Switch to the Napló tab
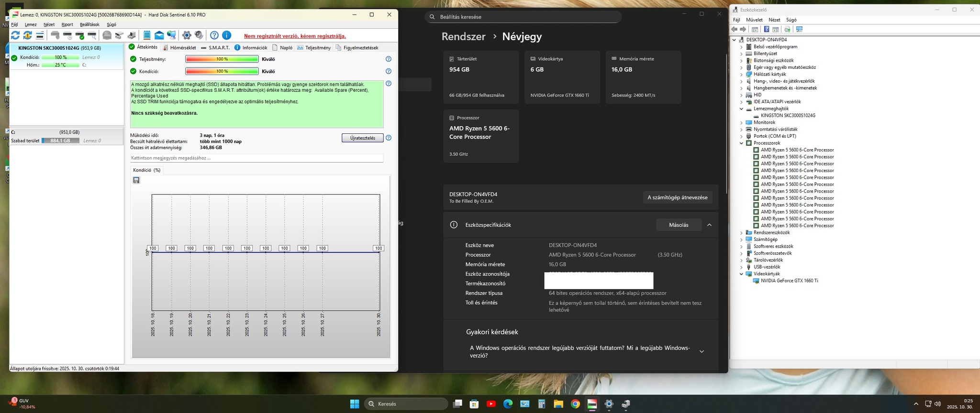980x413 pixels. tap(282, 47)
